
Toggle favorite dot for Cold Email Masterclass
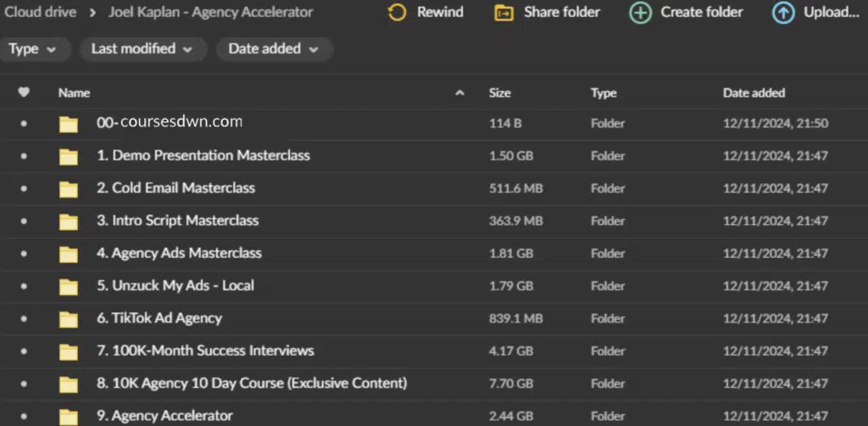click(x=23, y=189)
